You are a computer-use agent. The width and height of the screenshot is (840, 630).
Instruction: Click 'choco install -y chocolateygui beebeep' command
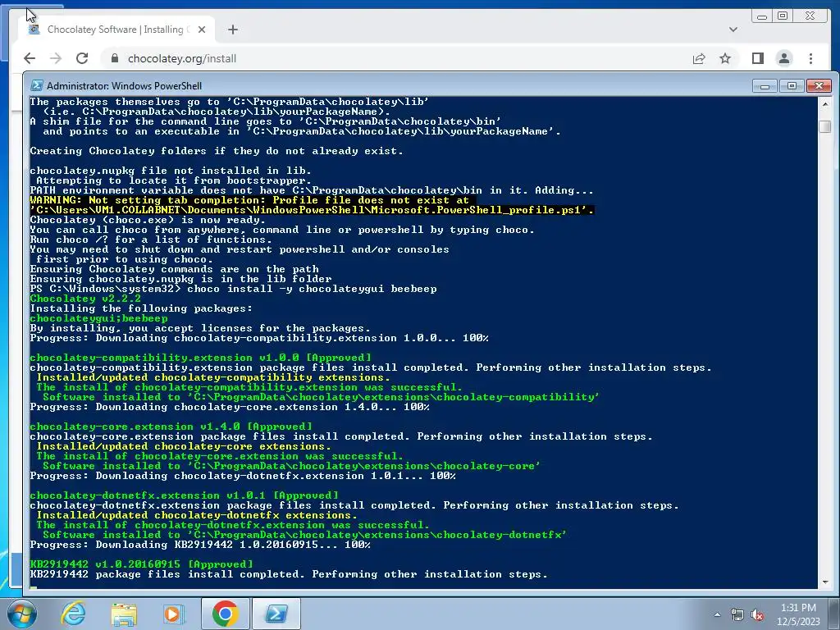pos(312,289)
